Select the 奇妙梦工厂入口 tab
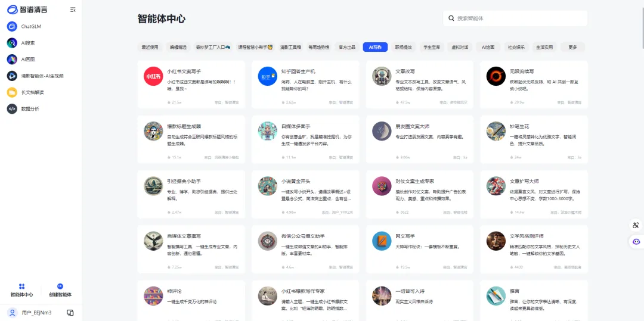644x321 pixels. pos(213,47)
